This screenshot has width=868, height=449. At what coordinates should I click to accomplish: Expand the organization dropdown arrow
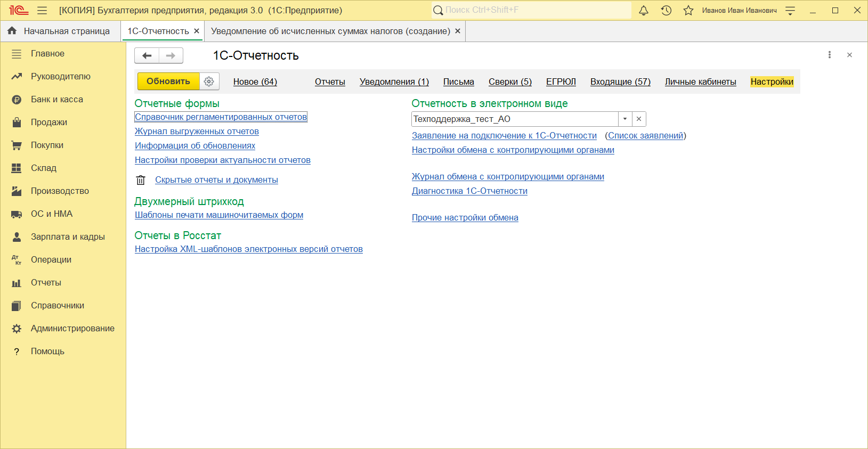coord(625,119)
